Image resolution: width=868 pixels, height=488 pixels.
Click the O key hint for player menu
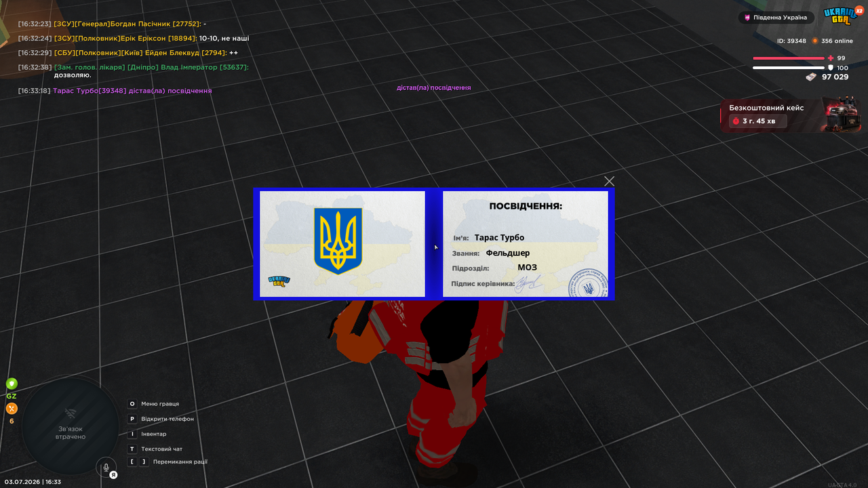[132, 404]
